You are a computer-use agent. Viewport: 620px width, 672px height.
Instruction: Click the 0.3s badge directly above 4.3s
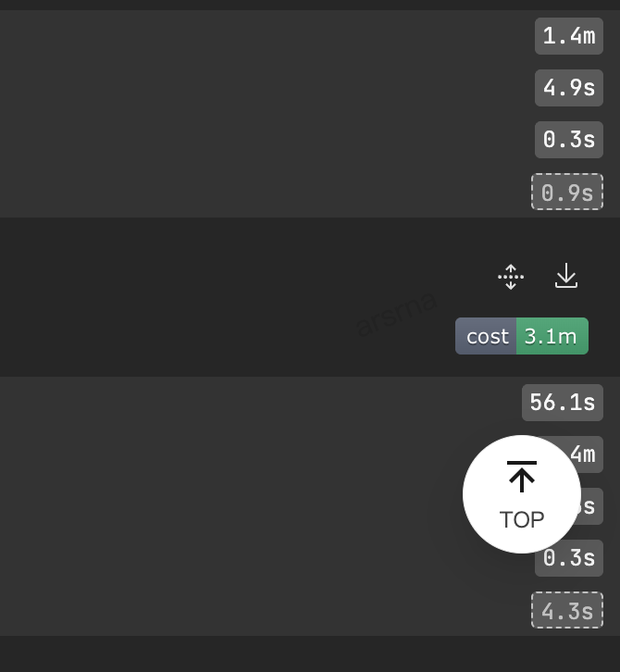pyautogui.click(x=568, y=558)
